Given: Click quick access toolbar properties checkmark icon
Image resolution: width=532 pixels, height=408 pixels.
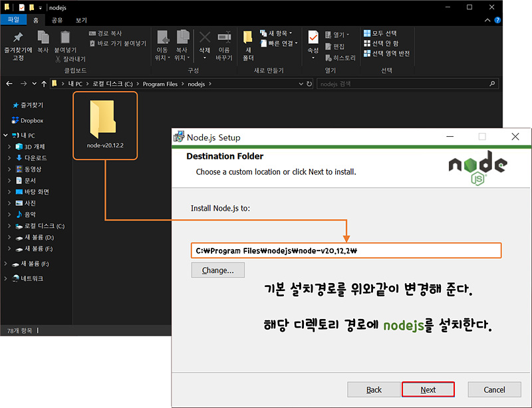Looking at the screenshot, I should click(x=22, y=7).
